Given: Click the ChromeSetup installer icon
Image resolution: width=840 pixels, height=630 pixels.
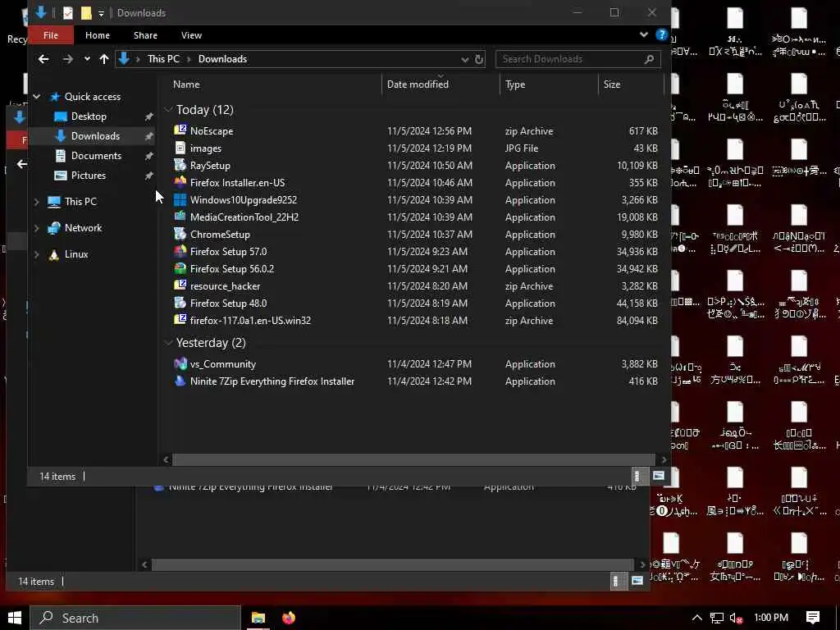Looking at the screenshot, I should pyautogui.click(x=180, y=234).
